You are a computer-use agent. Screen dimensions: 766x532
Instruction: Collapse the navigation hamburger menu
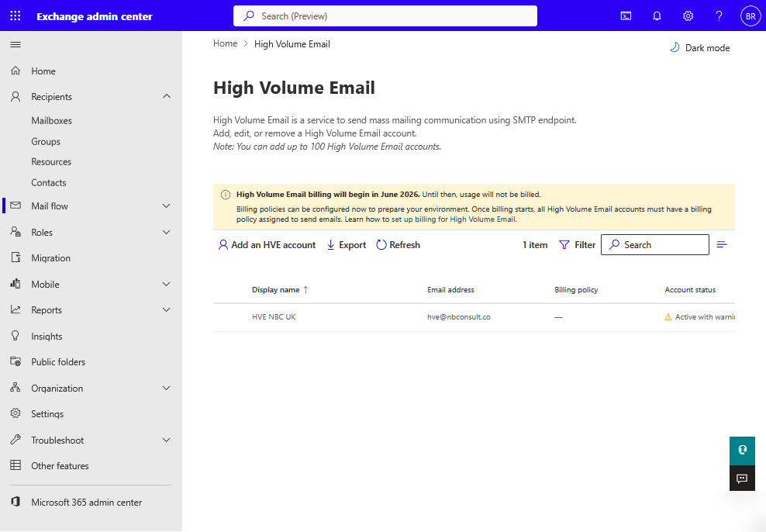tap(16, 45)
